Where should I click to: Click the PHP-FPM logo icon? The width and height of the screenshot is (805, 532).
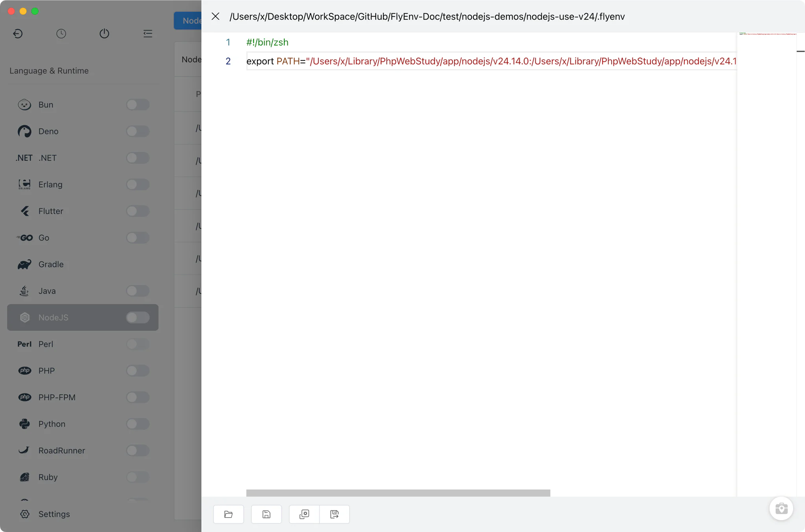click(x=24, y=397)
